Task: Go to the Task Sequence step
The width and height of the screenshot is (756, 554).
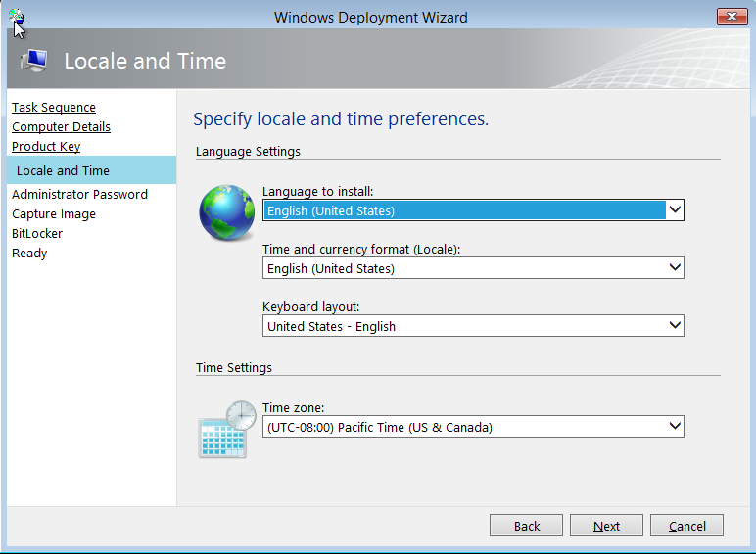Action: 54,107
